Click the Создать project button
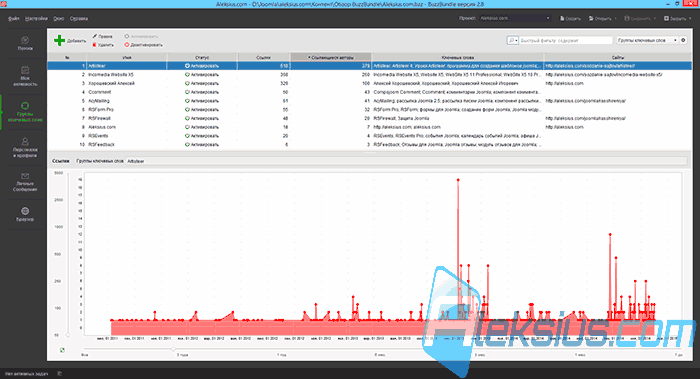 point(570,18)
